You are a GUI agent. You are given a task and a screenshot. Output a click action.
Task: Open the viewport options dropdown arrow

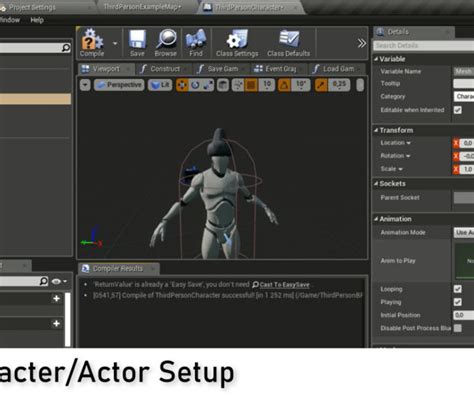(85, 85)
